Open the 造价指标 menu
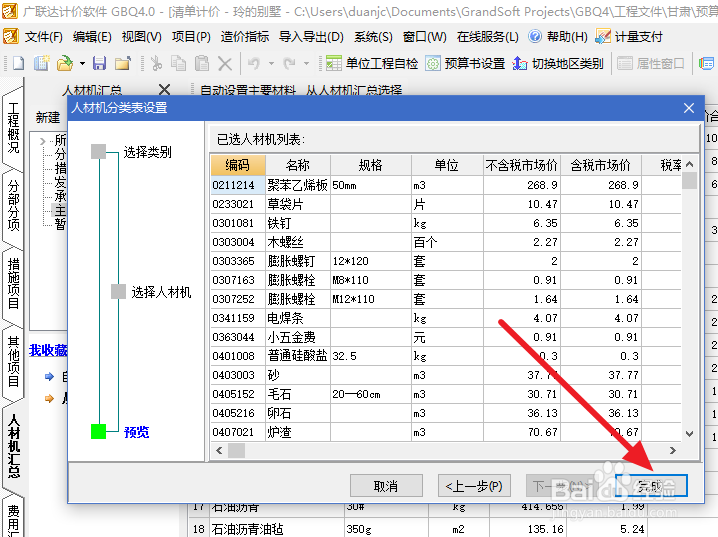Image resolution: width=718 pixels, height=537 pixels. tap(245, 37)
